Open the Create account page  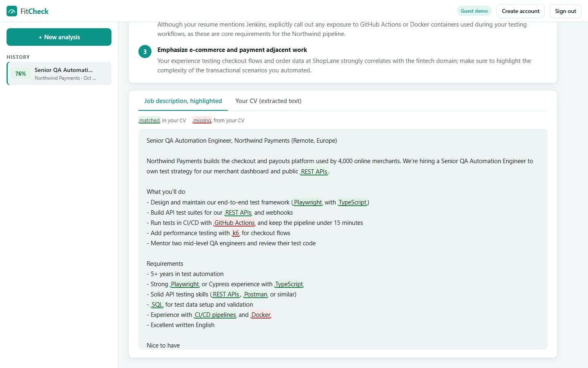pos(521,11)
